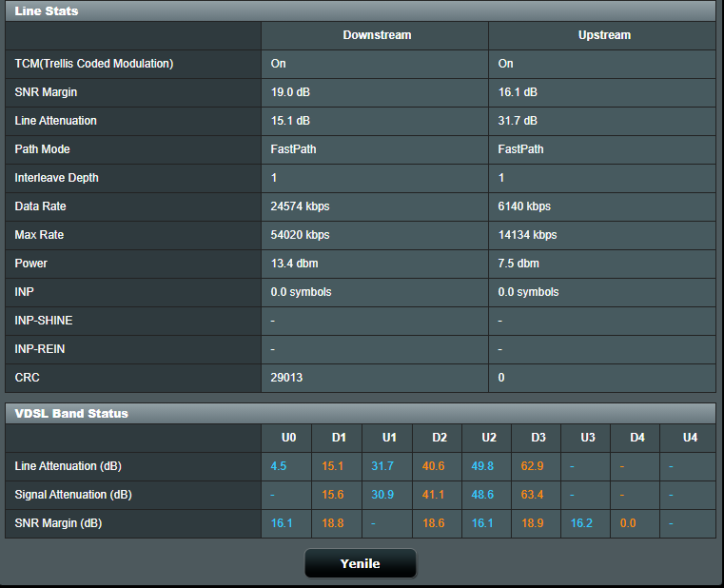This screenshot has width=724, height=588.
Task: Click the TCM(Trellis Coded Modulation) row label
Action: point(94,64)
